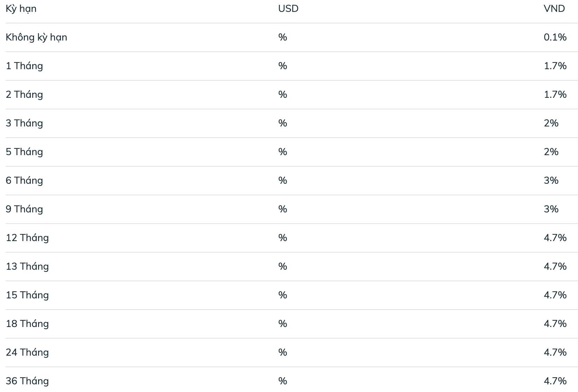This screenshot has height=392, width=578.
Task: Click VND rate for 6 Tháng
Action: click(551, 181)
